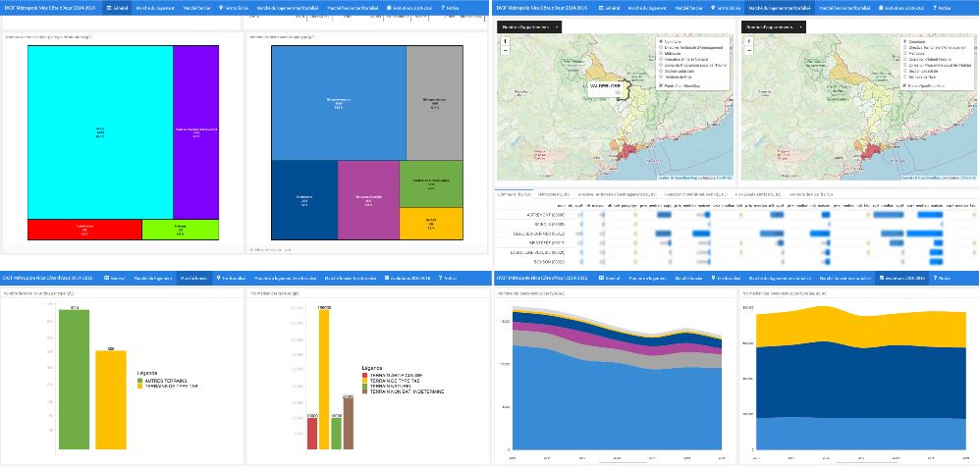The image size is (980, 468).
Task: Click the cyan treemap block
Action: pos(99,131)
